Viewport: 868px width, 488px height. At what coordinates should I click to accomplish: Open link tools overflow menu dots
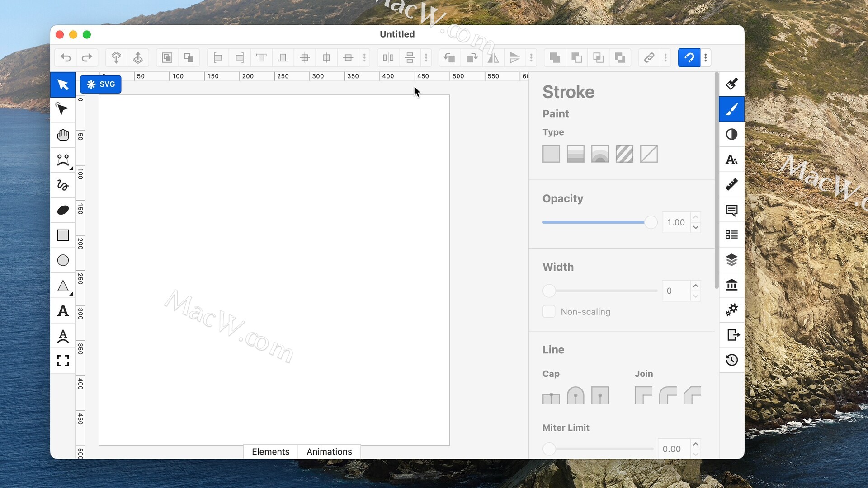click(665, 57)
